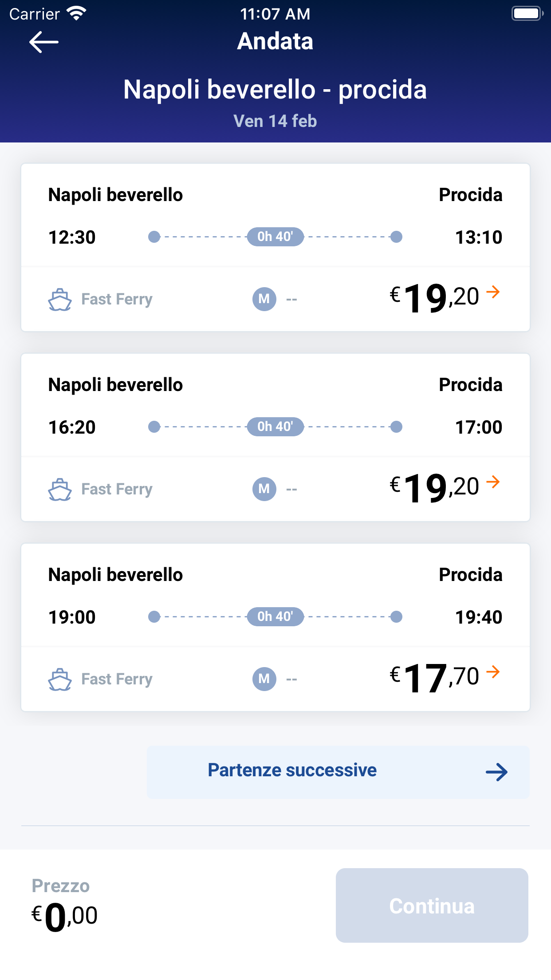551x980 pixels.
Task: Tap the M badge on 12:30 trip
Action: (264, 299)
